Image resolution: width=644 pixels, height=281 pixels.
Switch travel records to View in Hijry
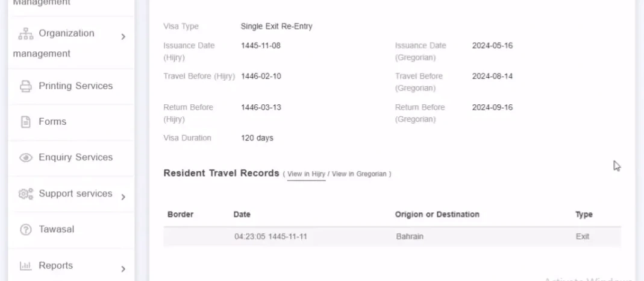coord(307,174)
